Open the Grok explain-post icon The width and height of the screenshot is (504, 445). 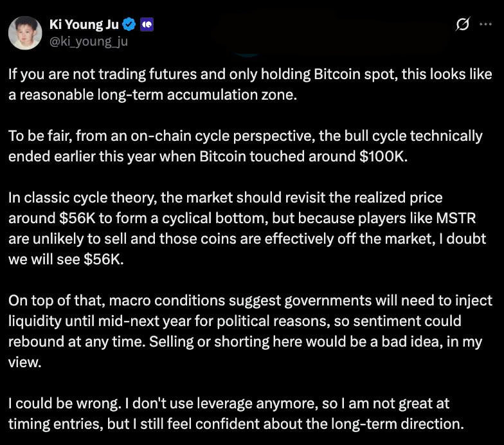pos(462,25)
